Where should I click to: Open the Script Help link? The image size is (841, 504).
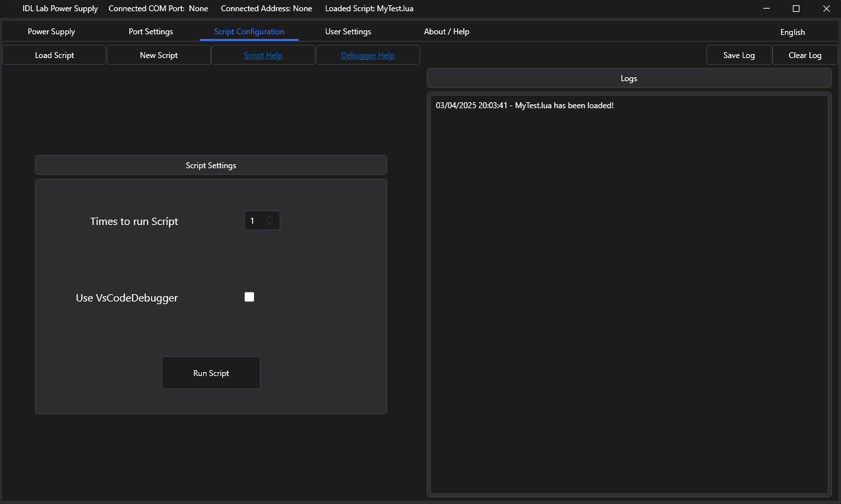tap(263, 55)
